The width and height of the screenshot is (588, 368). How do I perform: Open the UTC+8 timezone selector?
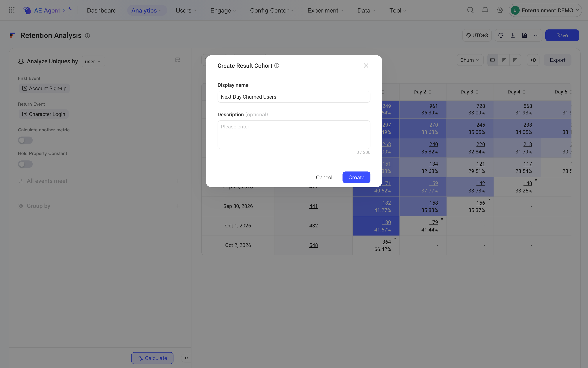click(477, 36)
